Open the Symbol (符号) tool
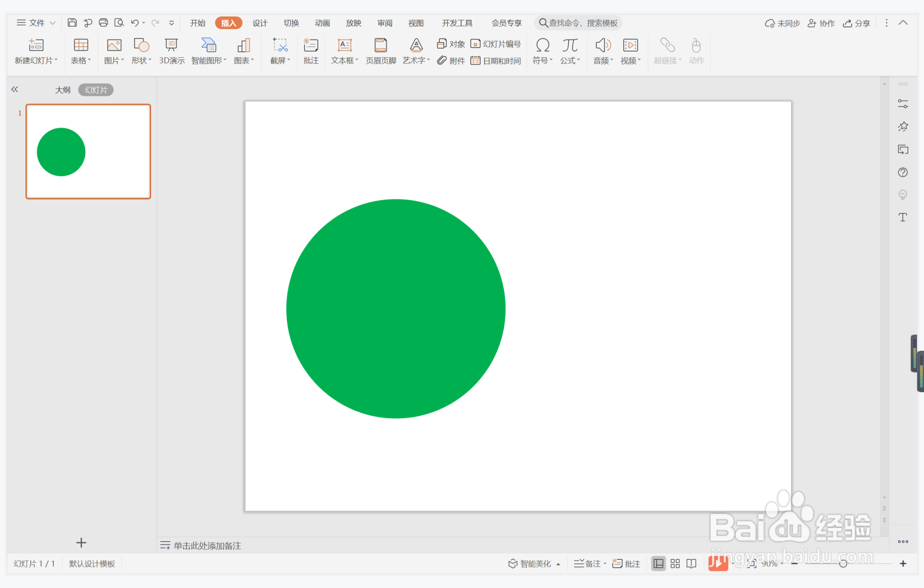 point(542,51)
